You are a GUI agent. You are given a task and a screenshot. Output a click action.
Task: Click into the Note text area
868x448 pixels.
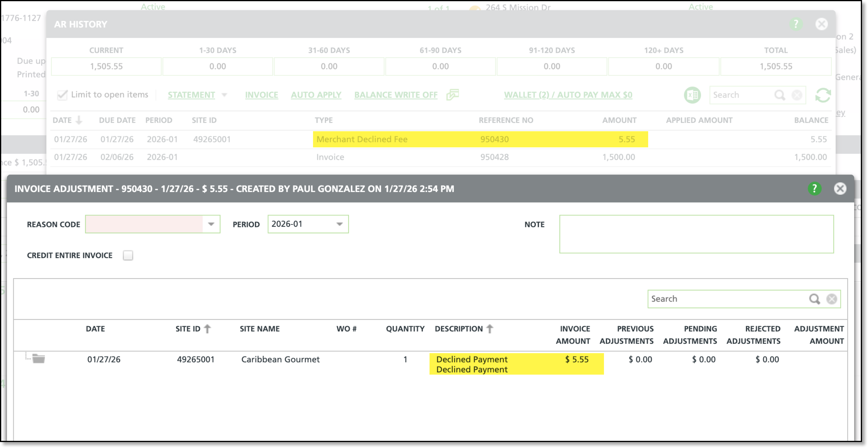696,234
